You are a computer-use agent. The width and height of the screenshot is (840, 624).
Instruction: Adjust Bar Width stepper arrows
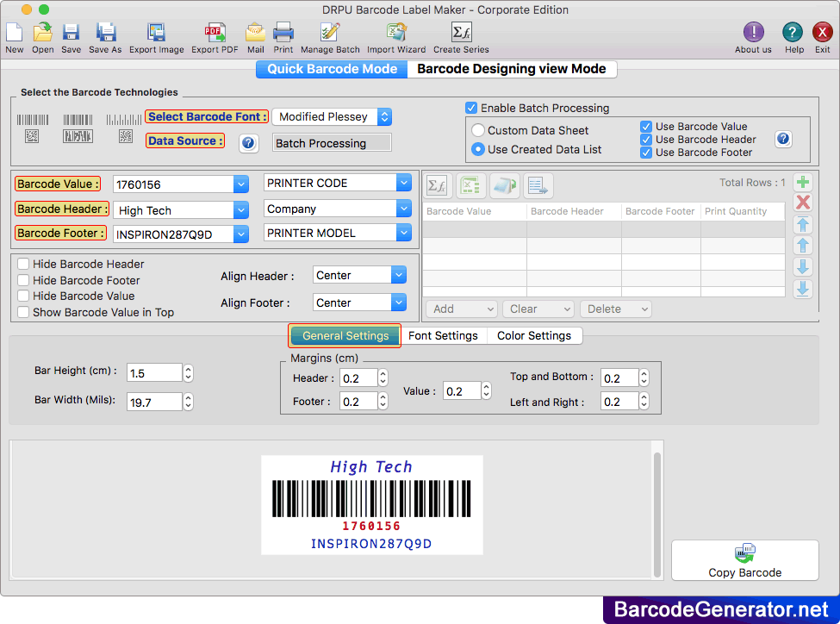(x=188, y=402)
